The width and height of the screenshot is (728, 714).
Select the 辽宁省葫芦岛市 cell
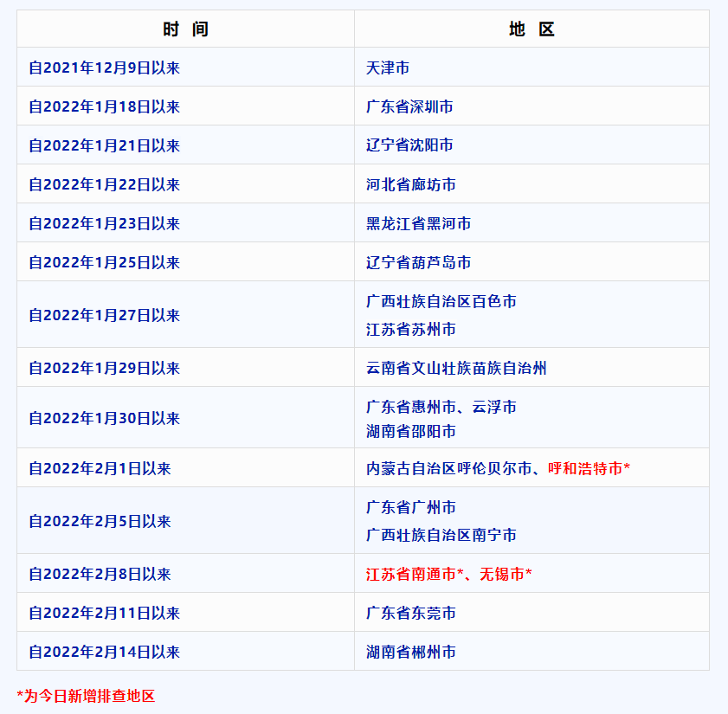coord(532,262)
